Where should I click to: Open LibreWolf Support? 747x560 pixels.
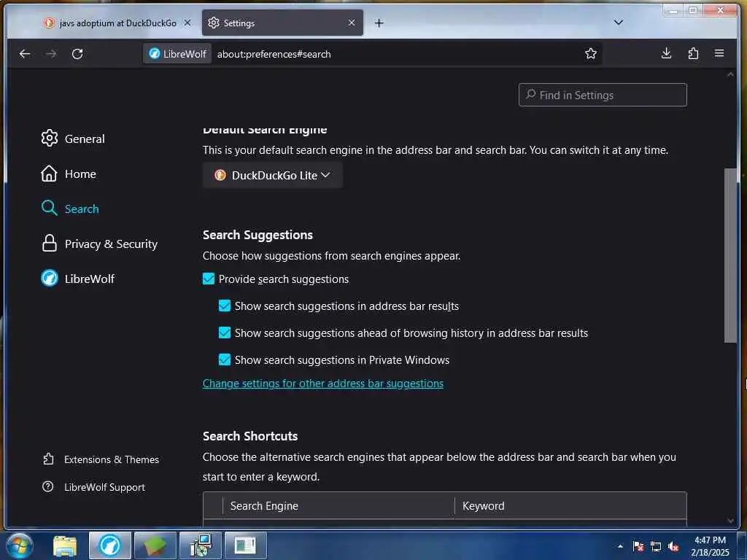(x=93, y=487)
